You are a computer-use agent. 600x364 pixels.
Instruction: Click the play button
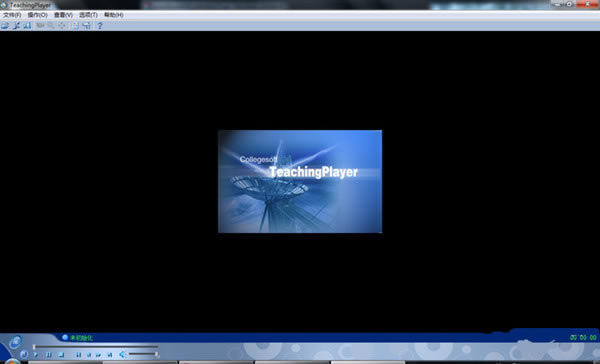click(x=36, y=355)
